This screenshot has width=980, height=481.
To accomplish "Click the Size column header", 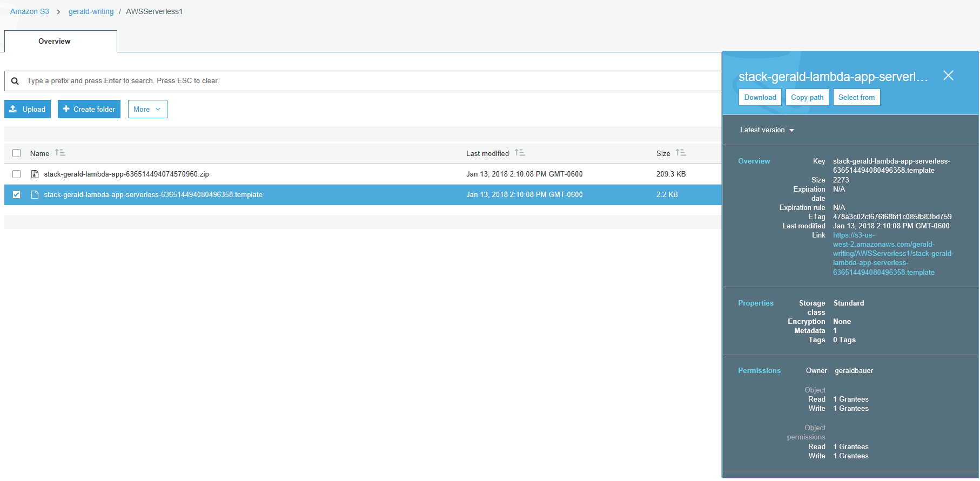I will point(663,153).
